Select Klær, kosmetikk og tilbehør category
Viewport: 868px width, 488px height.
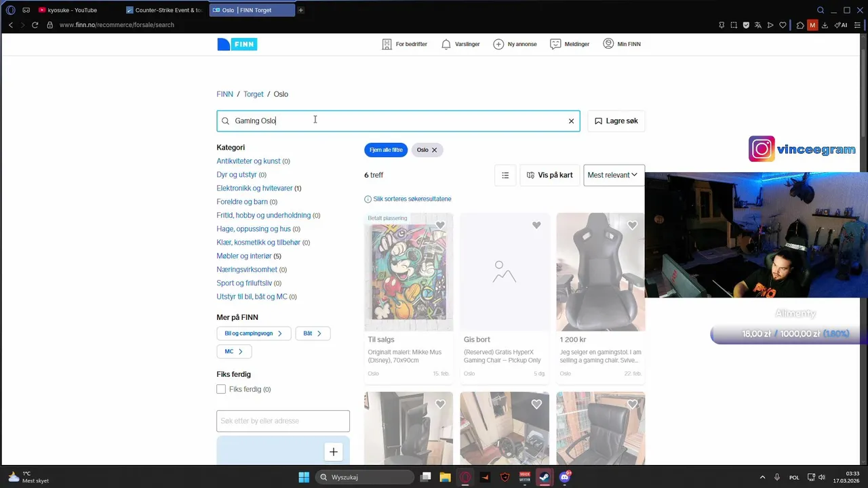point(258,243)
